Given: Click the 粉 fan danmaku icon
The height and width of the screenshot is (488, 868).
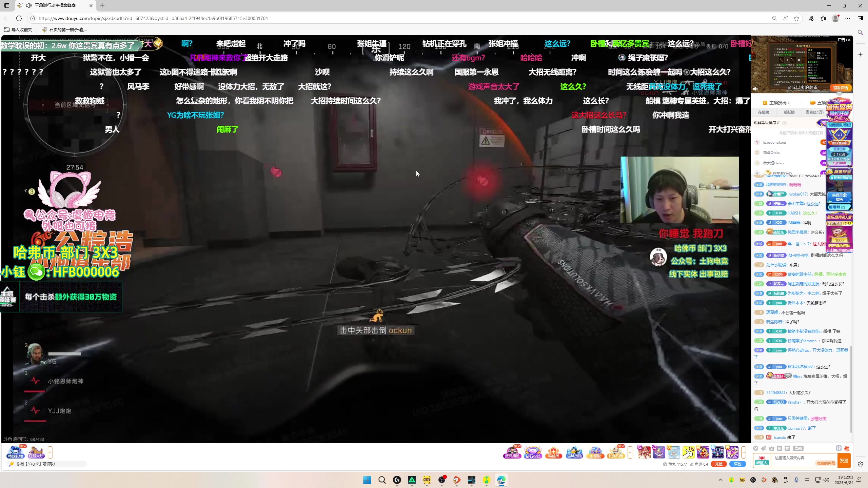Looking at the screenshot, I should [x=780, y=448].
